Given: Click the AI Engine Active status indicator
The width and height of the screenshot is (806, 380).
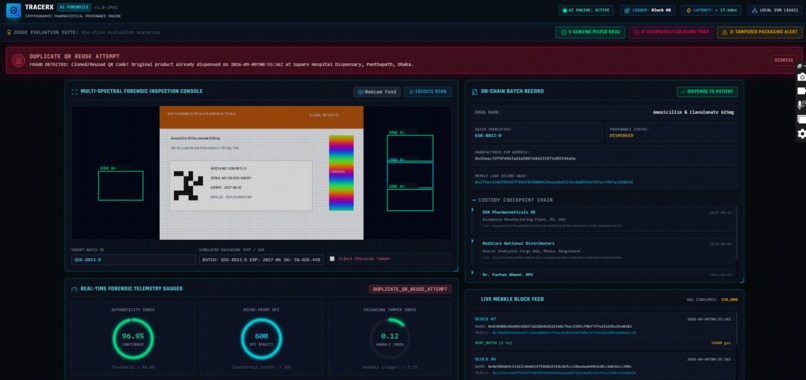Looking at the screenshot, I should pyautogui.click(x=587, y=10).
